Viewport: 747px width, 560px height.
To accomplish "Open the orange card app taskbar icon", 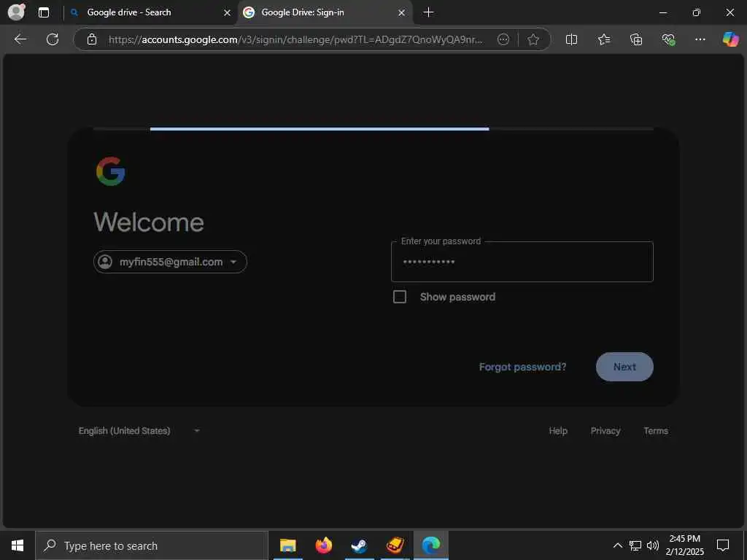I will (395, 545).
